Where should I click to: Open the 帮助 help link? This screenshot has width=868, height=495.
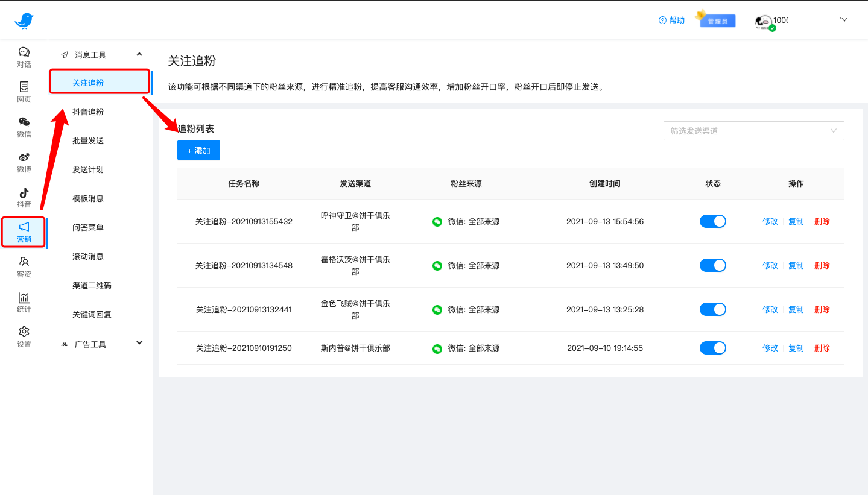671,20
